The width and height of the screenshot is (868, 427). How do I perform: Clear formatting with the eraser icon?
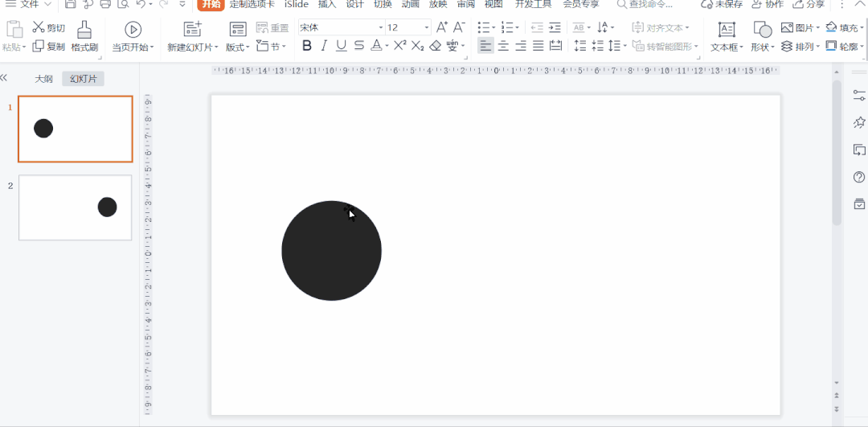tap(435, 46)
